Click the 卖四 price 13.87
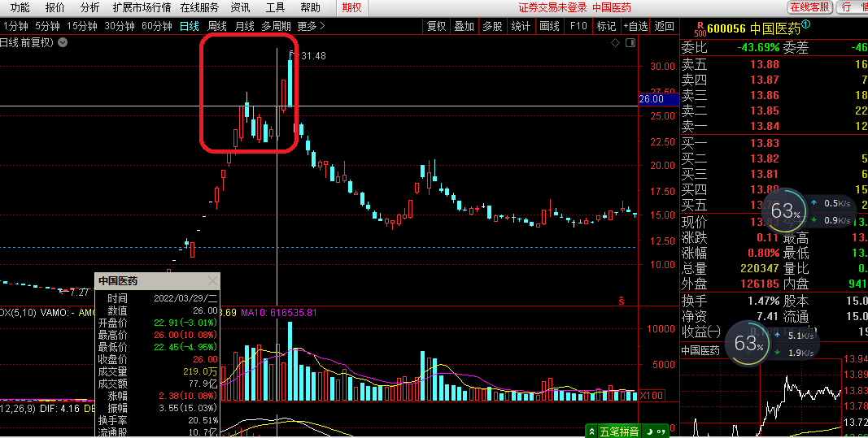868x438 pixels. [765, 80]
